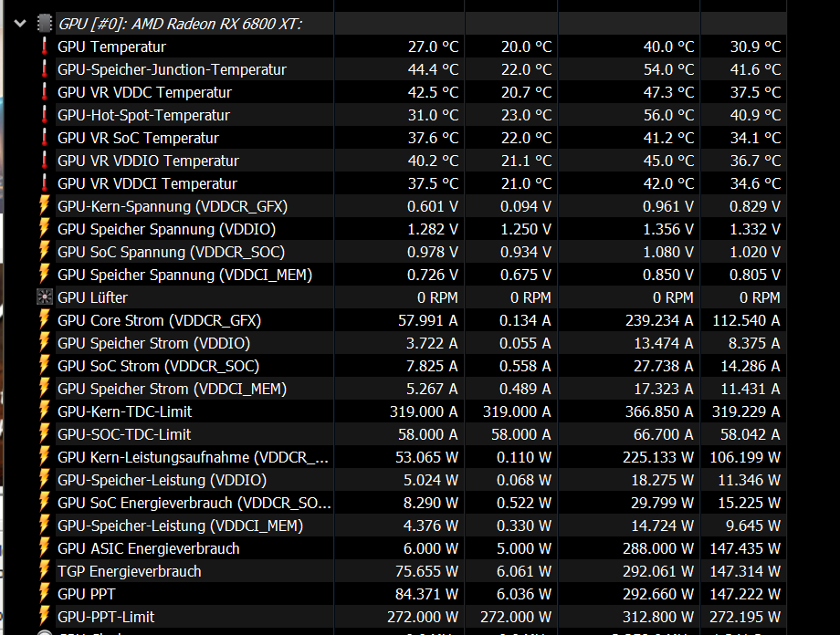Screen dimensions: 840x635
Task: Click thermometer icon of GPU VR SoC Temperatur
Action: coord(45,138)
